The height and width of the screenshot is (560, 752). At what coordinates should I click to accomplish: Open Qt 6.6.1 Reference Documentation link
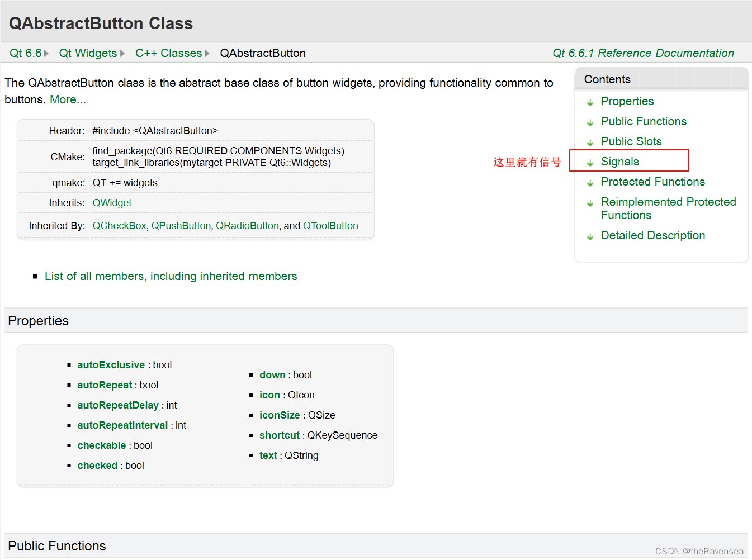coord(643,53)
